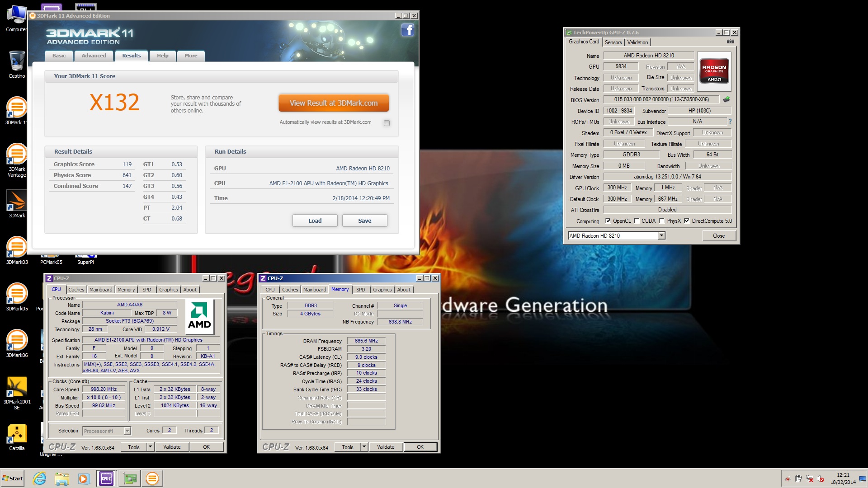Screen dimensions: 868x488
Task: Open the Facebook share icon in 3DMark 11
Action: pos(407,30)
